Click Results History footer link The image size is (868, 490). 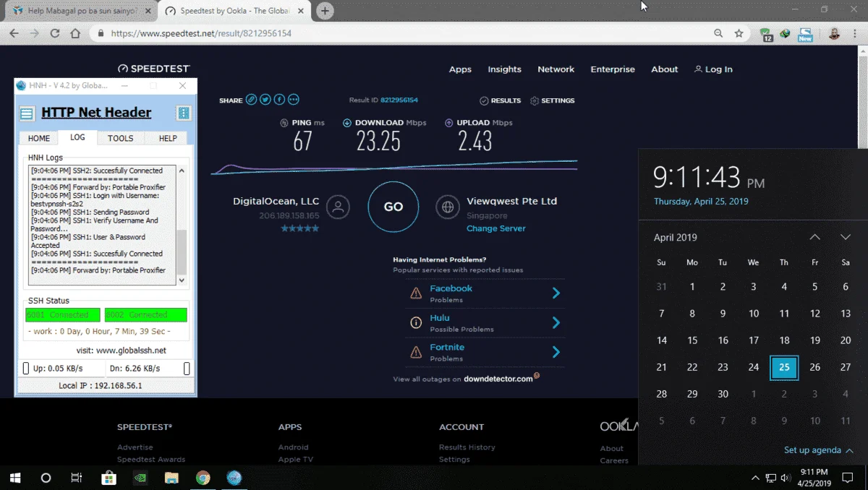(x=467, y=447)
